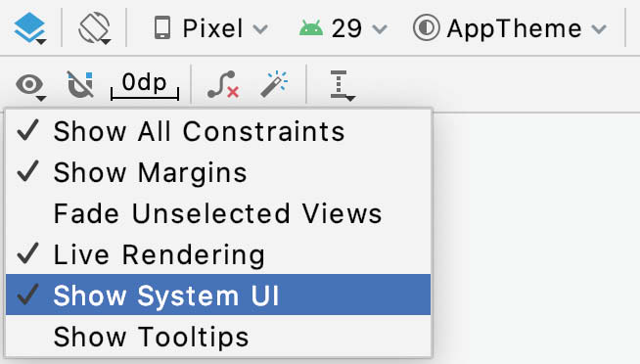
Task: Open the View Options eye icon
Action: 30,85
